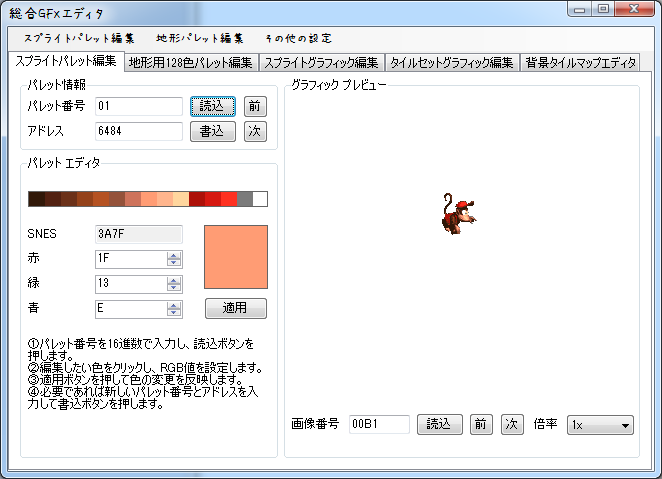This screenshot has height=479, width=662.
Task: Click the large orange color preview box
Action: [x=236, y=257]
